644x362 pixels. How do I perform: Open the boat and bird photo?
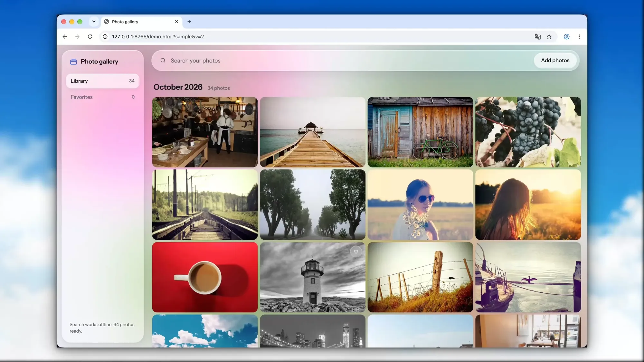[528, 277]
